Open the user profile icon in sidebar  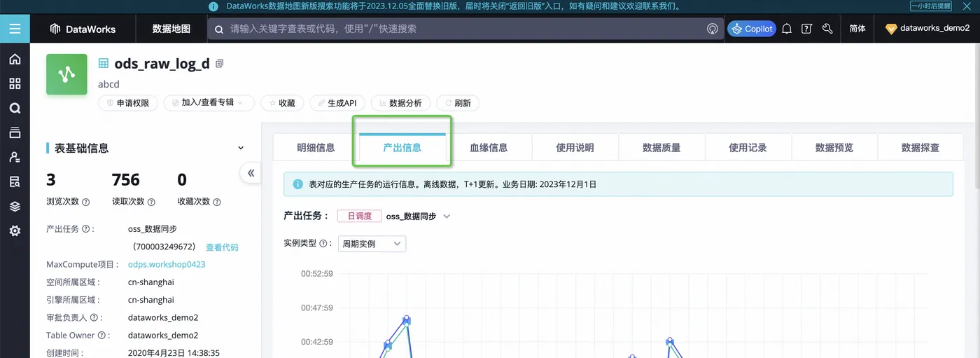[15, 158]
